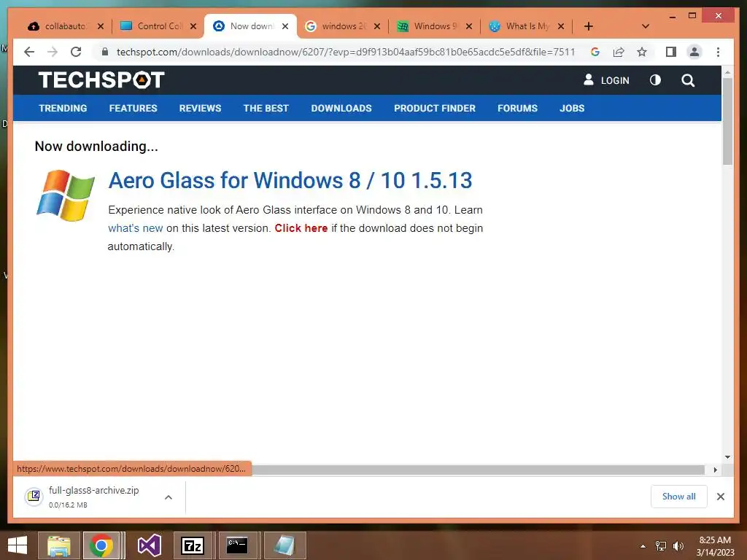Click Show all downloads button
This screenshot has width=747, height=560.
(x=679, y=496)
